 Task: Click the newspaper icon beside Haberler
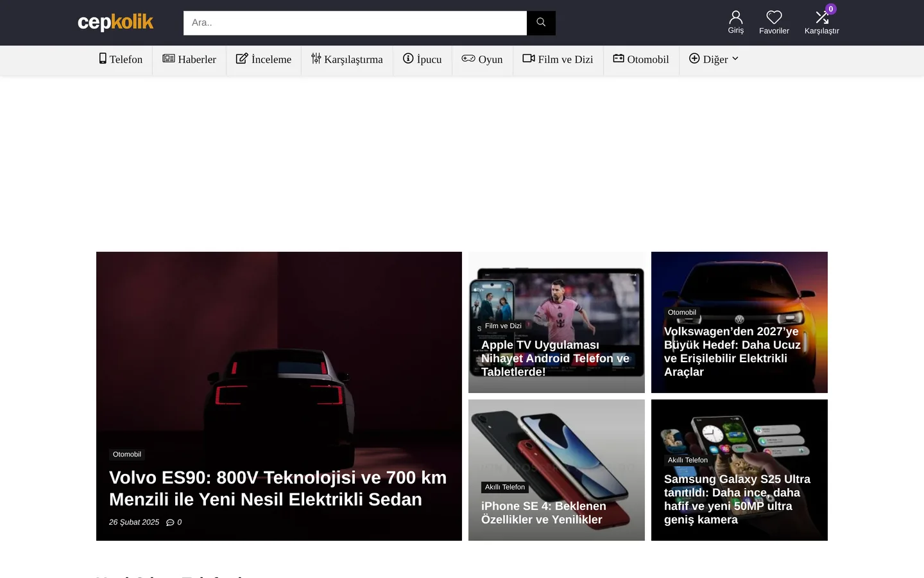click(x=169, y=58)
